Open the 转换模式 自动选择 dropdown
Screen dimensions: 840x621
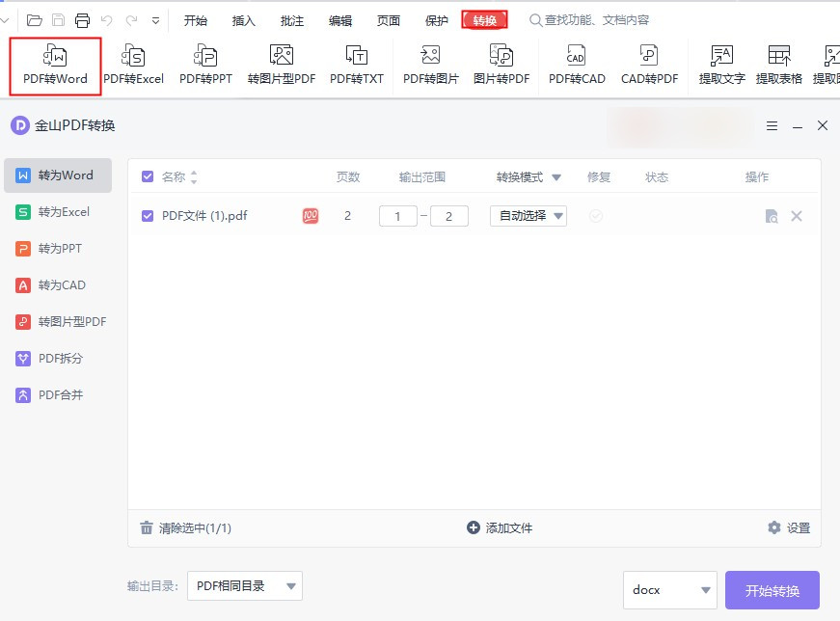528,216
